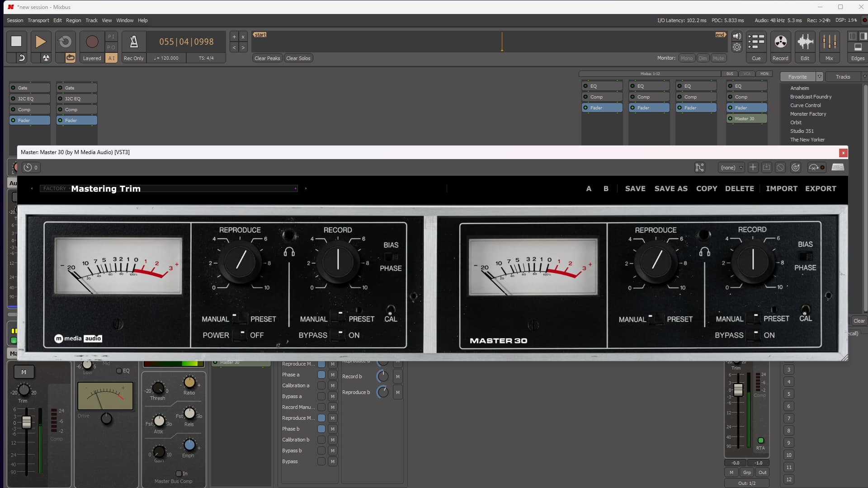Open the Rec Only dropdown

click(134, 58)
